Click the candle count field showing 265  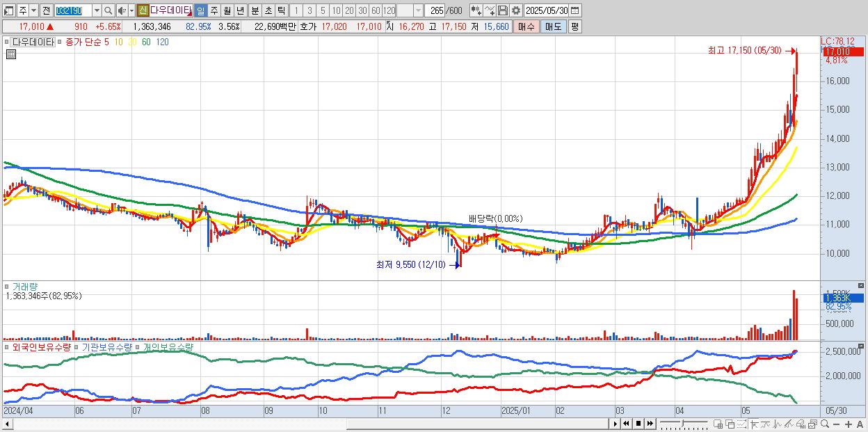pyautogui.click(x=435, y=10)
